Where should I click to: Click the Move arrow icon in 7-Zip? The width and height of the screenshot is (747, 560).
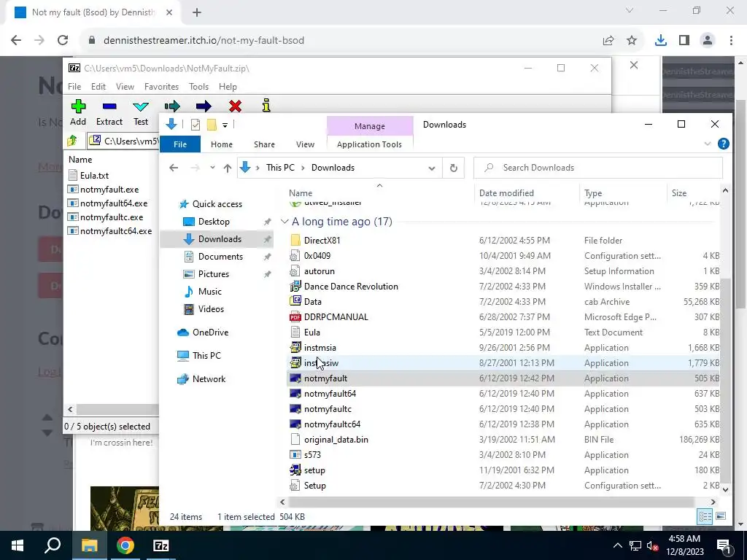coord(204,106)
